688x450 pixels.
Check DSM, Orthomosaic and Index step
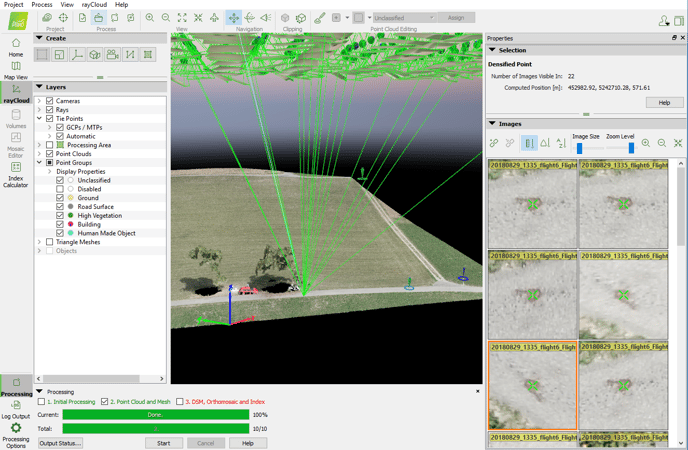[x=179, y=402]
